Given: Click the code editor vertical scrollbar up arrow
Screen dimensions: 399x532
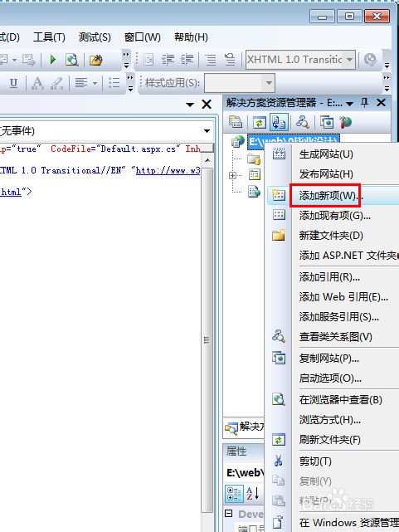Looking at the screenshot, I should tap(207, 160).
